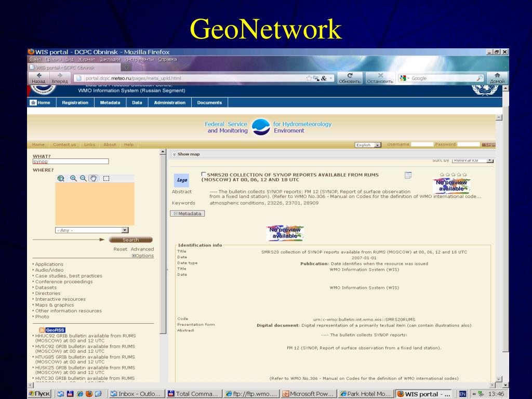The width and height of the screenshot is (532, 399).
Task: Click the Password input field
Action: (x=469, y=144)
